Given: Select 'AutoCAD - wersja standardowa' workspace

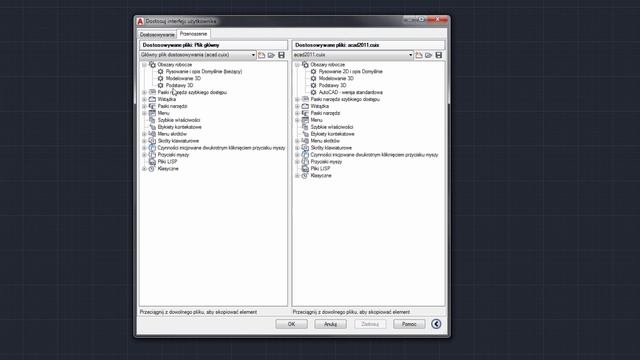Looking at the screenshot, I should pos(351,92).
